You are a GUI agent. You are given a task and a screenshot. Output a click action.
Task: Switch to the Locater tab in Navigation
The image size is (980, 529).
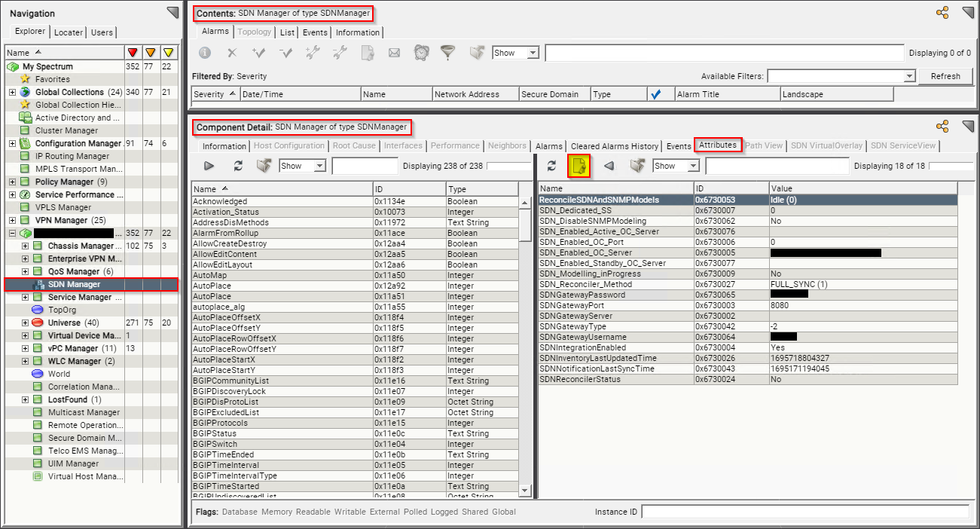click(69, 32)
